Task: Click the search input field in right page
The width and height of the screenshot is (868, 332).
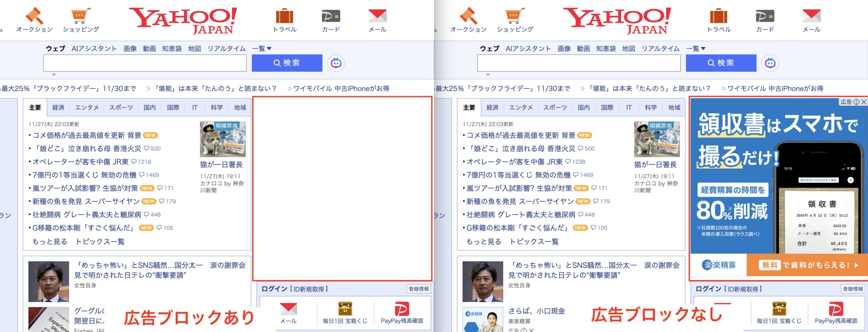Action: click(578, 63)
